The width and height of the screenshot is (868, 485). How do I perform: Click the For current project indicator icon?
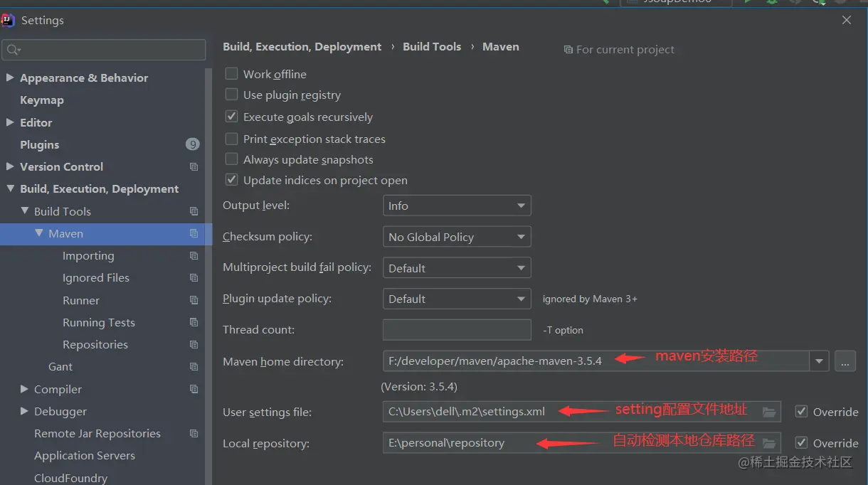pyautogui.click(x=568, y=50)
